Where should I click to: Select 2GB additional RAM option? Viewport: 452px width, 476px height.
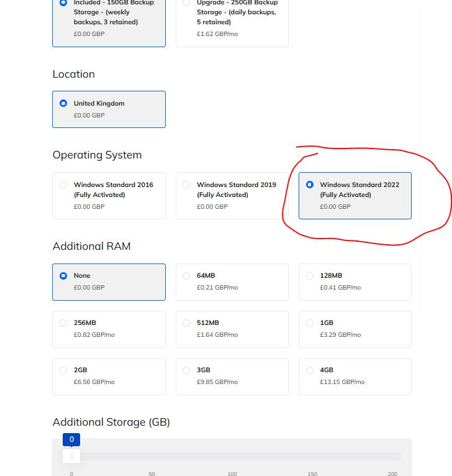[x=109, y=376]
